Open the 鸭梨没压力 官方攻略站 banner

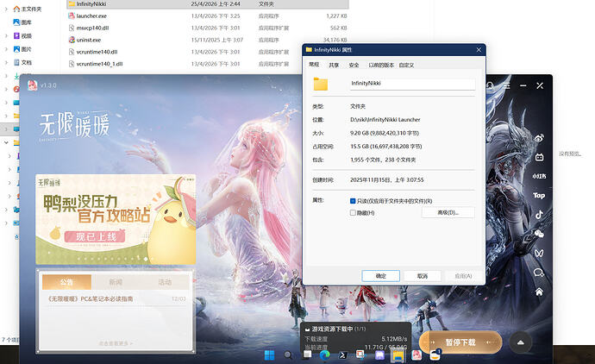[116, 219]
